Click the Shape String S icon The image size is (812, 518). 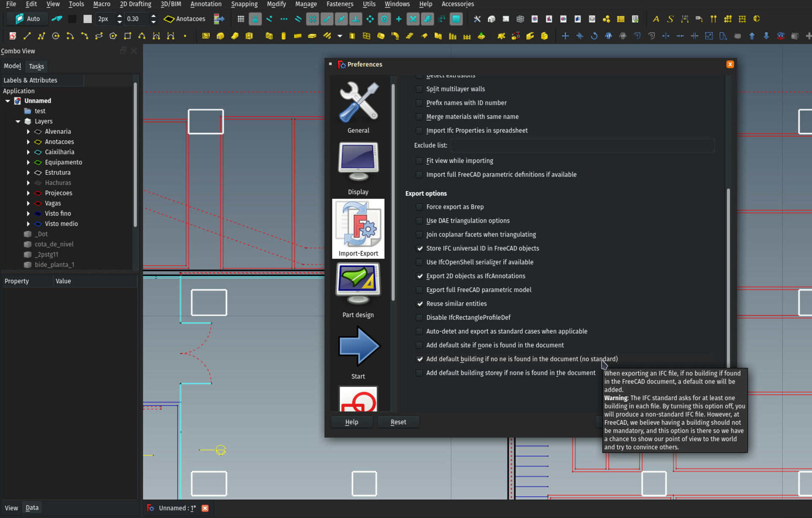coord(670,19)
